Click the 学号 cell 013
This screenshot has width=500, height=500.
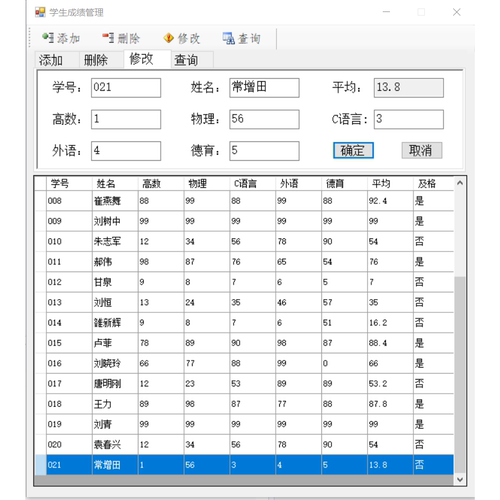coord(69,302)
